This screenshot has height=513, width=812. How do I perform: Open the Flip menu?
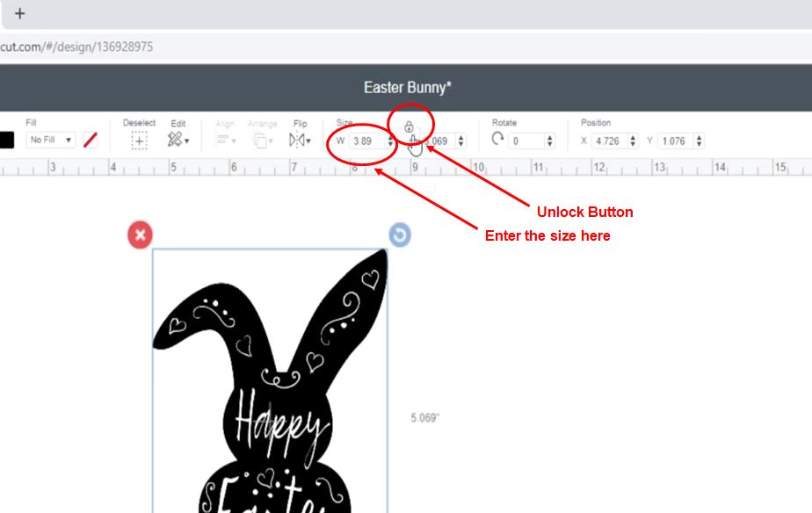(300, 140)
